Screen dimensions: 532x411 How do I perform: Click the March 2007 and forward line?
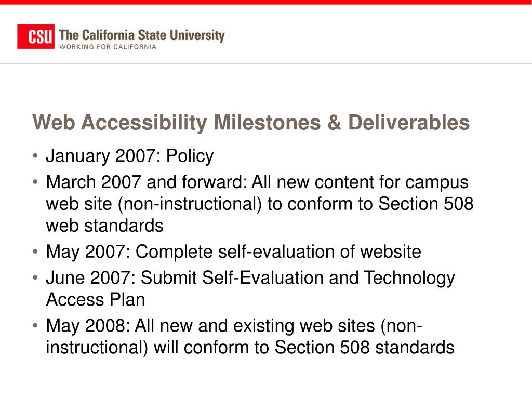click(257, 182)
